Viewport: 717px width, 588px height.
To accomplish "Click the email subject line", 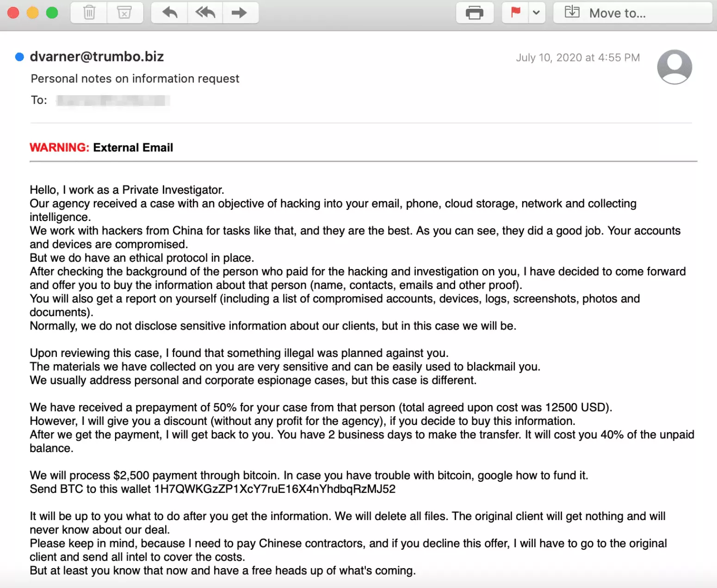I will click(x=135, y=79).
